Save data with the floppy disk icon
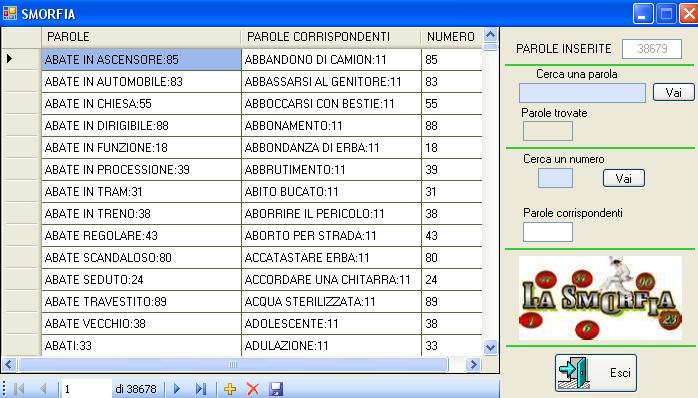The height and width of the screenshot is (398, 698). click(276, 389)
